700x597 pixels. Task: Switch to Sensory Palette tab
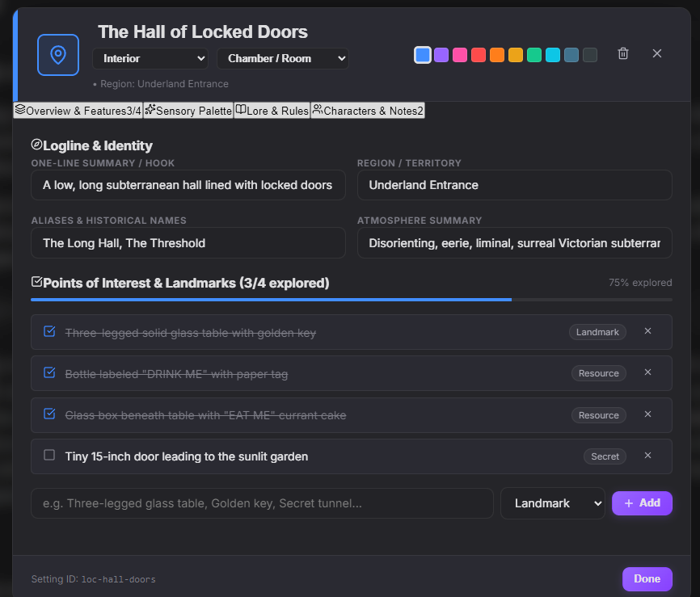point(188,110)
